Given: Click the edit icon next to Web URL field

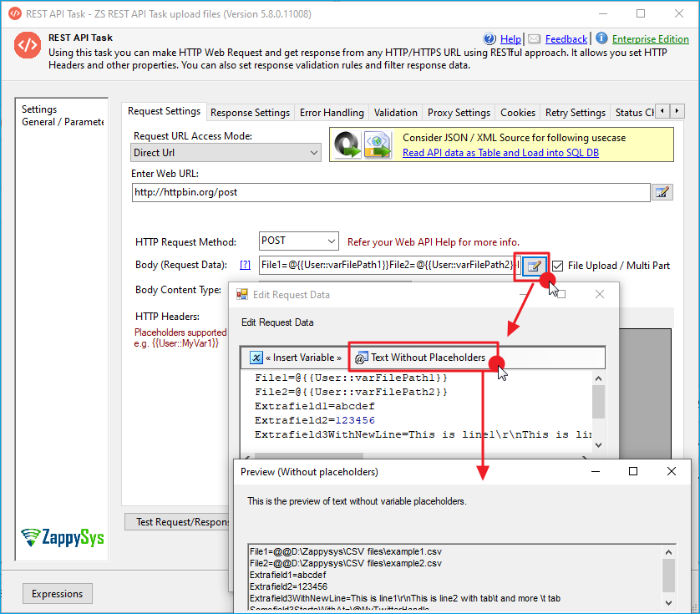Looking at the screenshot, I should [662, 192].
